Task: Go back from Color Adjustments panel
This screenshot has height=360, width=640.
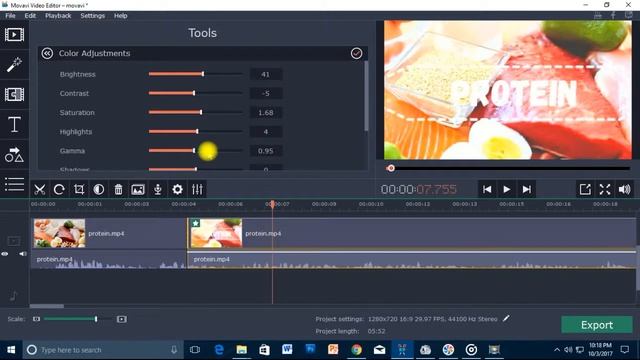Action: 47,53
